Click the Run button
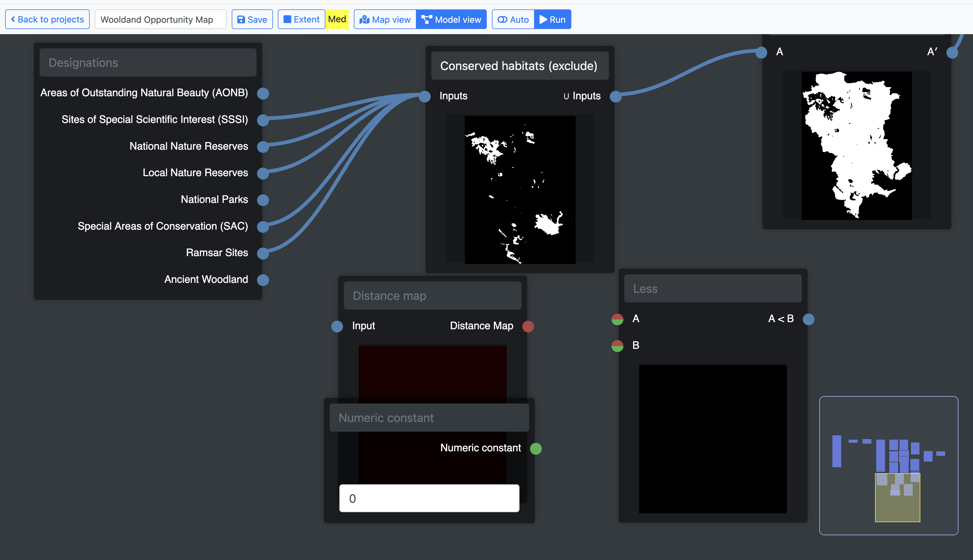 (552, 20)
